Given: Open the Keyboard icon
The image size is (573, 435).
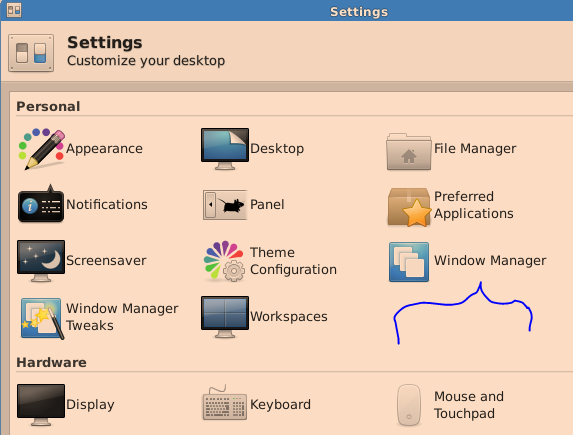Looking at the screenshot, I should click(x=225, y=402).
